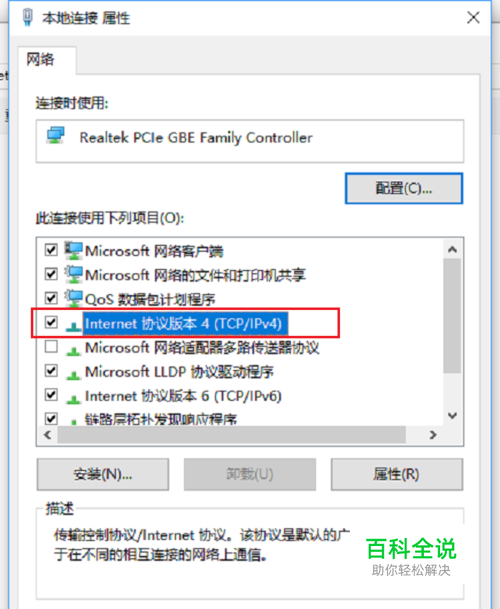Click the horizontal scroll right arrow
The height and width of the screenshot is (609, 500).
coord(433,435)
